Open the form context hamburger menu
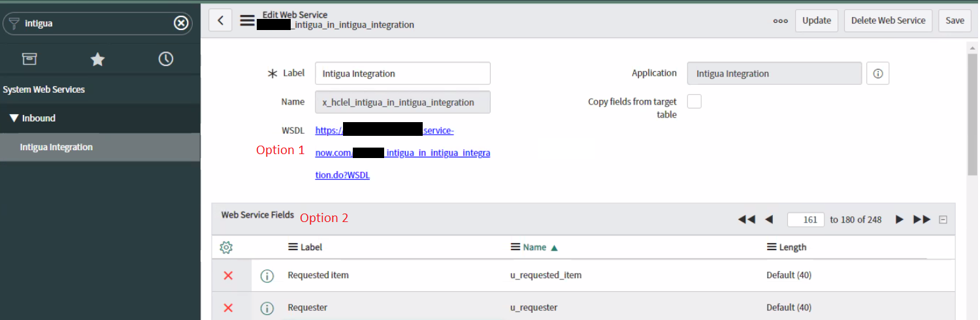The image size is (980, 320). 247,20
